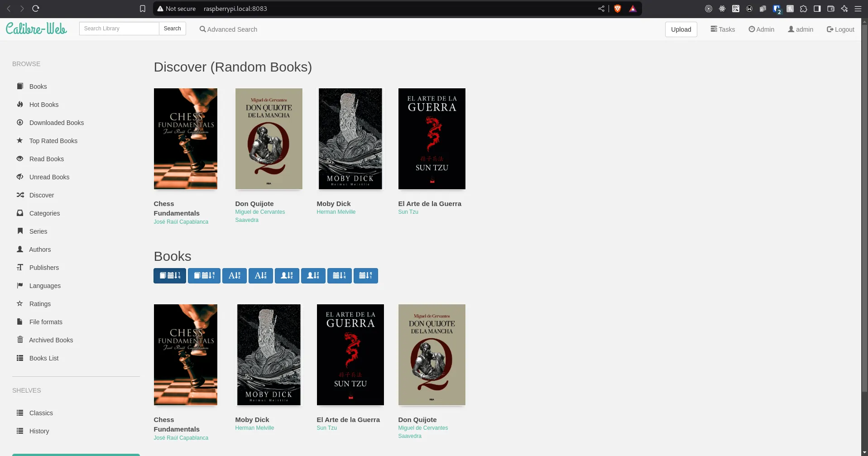This screenshot has width=868, height=456.
Task: Open Archived Books in the sidebar
Action: click(x=51, y=340)
